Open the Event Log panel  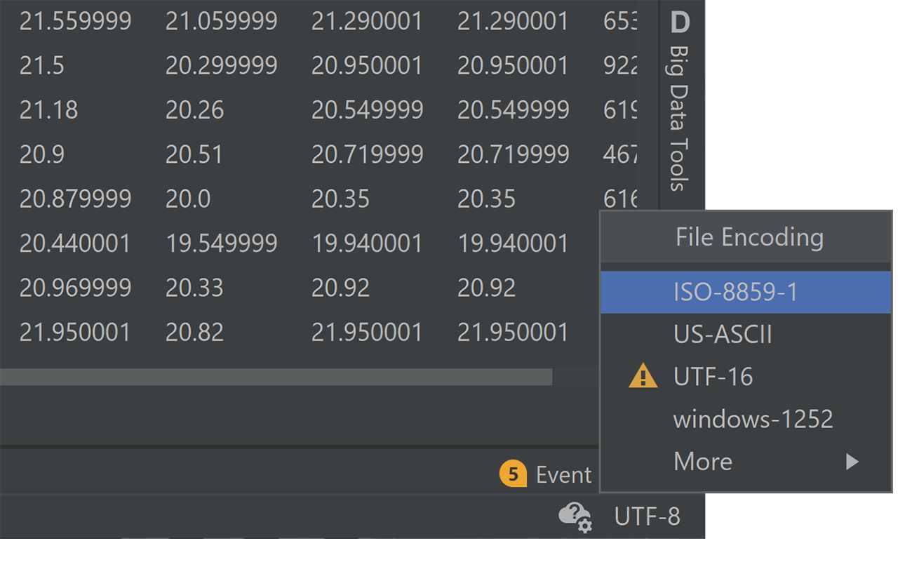[563, 475]
